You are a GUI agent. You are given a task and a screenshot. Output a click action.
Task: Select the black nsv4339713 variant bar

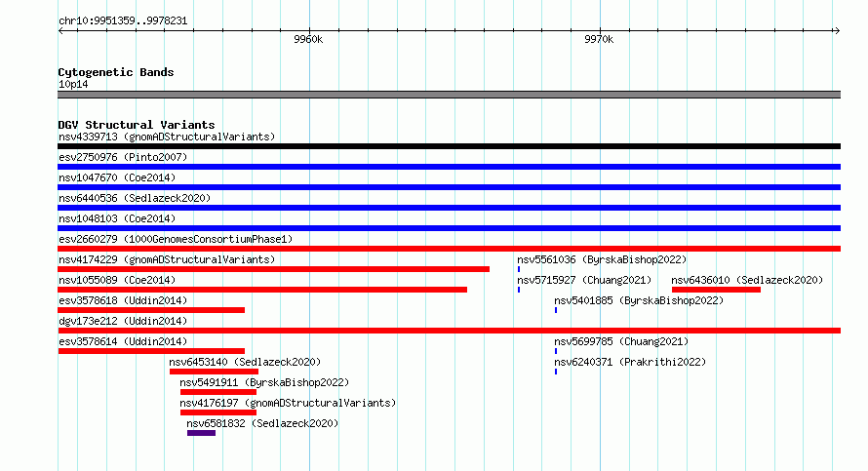pos(449,146)
